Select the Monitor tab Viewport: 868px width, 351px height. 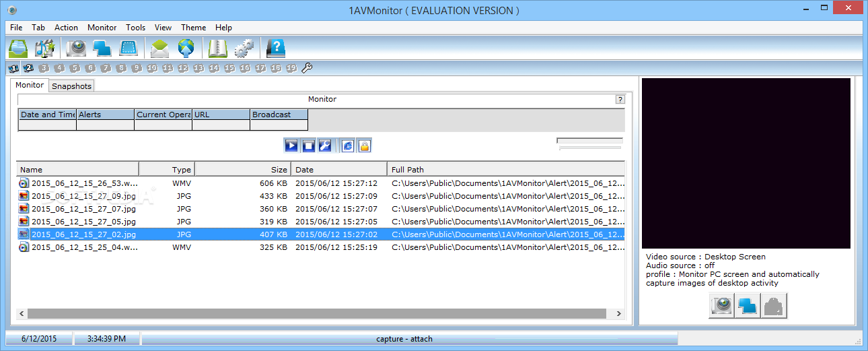(30, 85)
